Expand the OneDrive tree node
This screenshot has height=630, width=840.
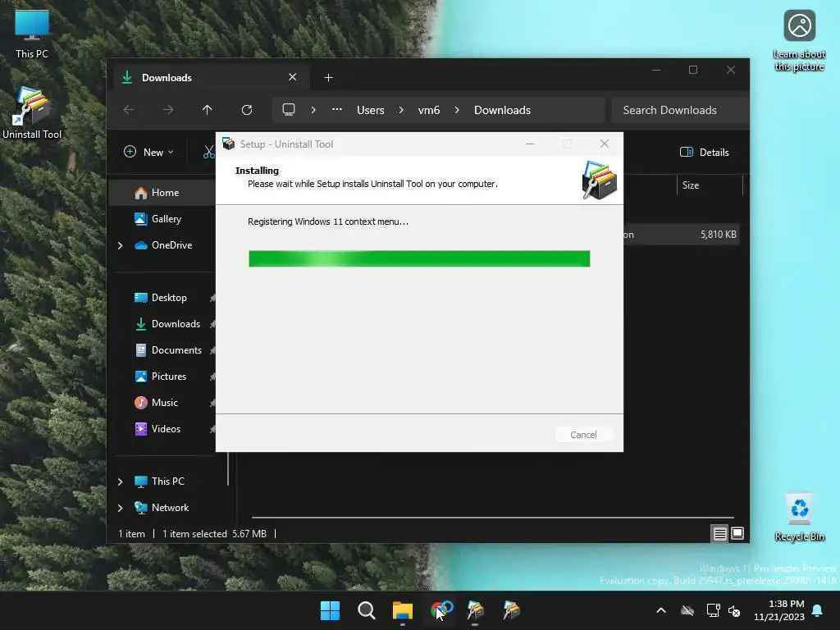click(x=120, y=245)
